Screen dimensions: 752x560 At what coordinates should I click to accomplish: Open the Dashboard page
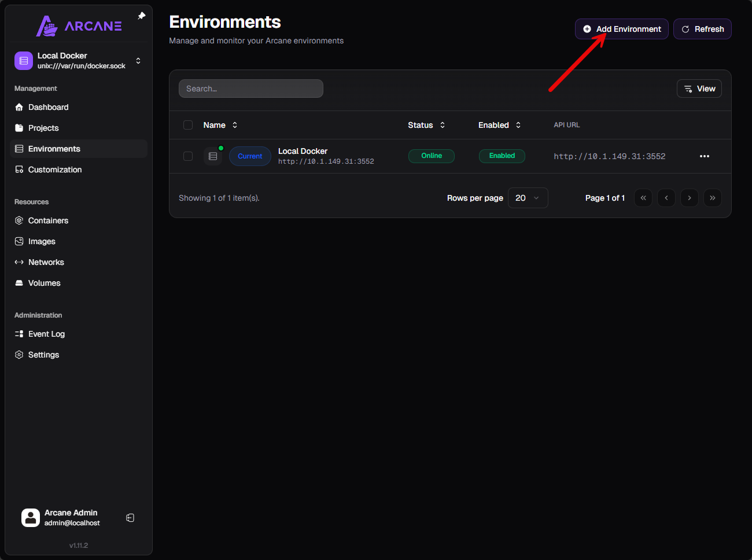tap(79, 107)
